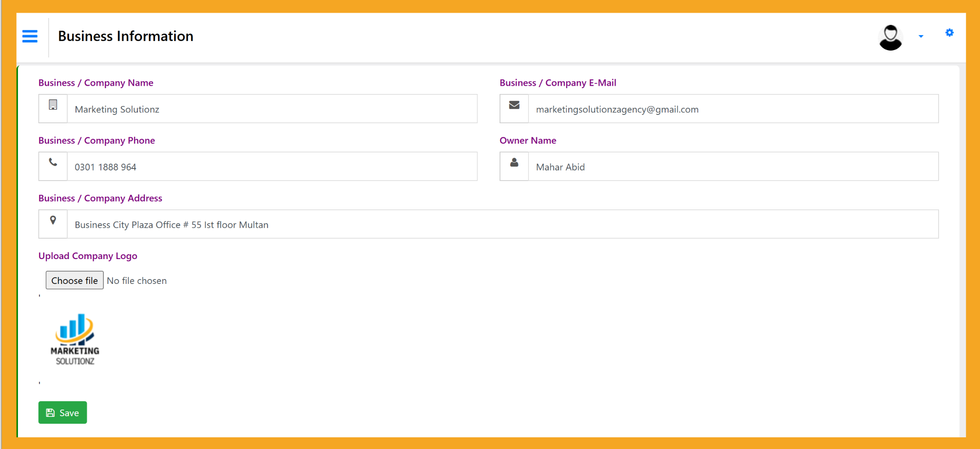Click the Company Address input box
The image size is (980, 449).
(x=502, y=224)
